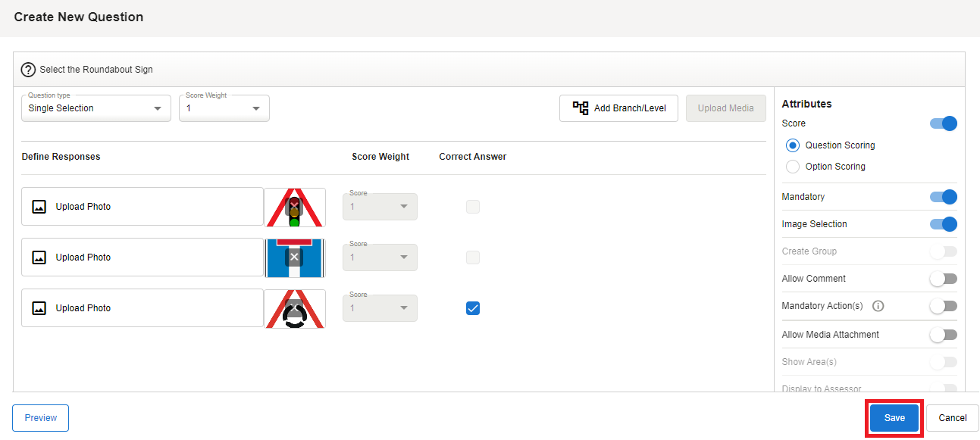The height and width of the screenshot is (440, 980).
Task: Click the Preview button
Action: point(40,418)
